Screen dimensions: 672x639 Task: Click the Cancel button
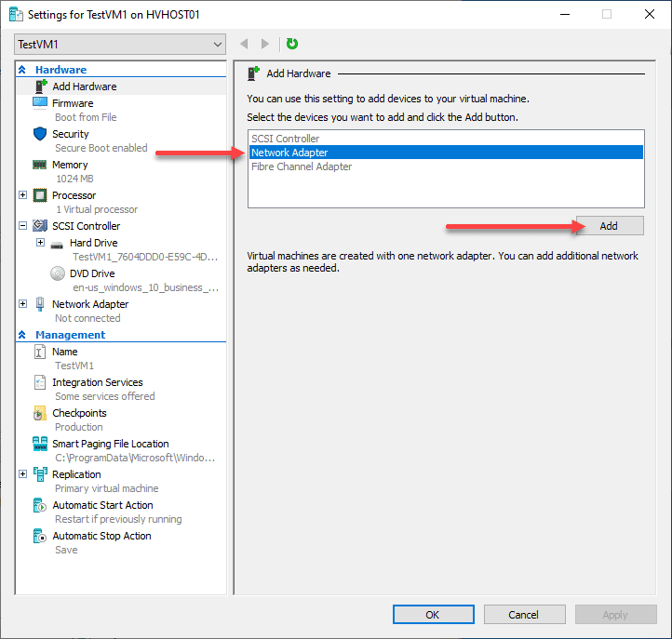(x=523, y=614)
